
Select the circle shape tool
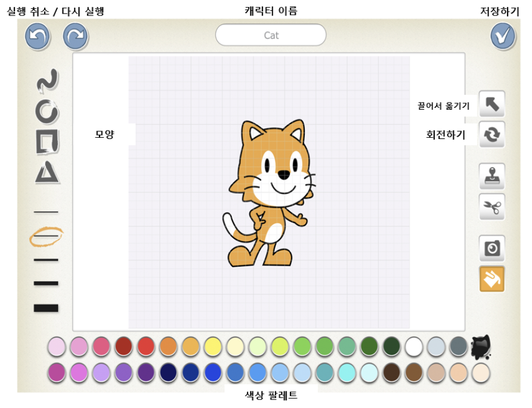(47, 112)
